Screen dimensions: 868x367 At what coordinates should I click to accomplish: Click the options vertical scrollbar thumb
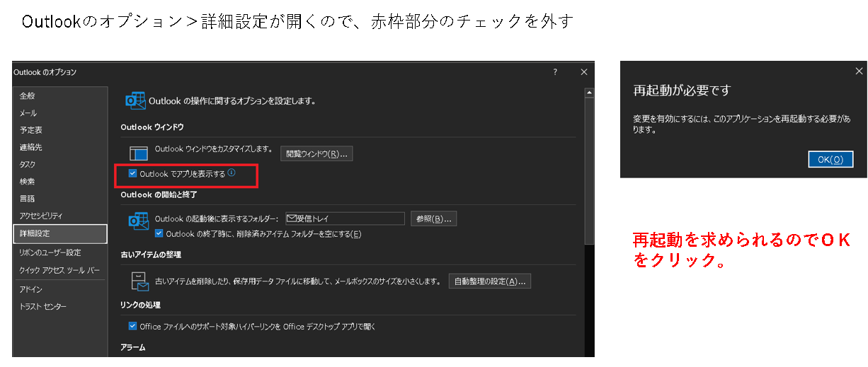pos(588,170)
